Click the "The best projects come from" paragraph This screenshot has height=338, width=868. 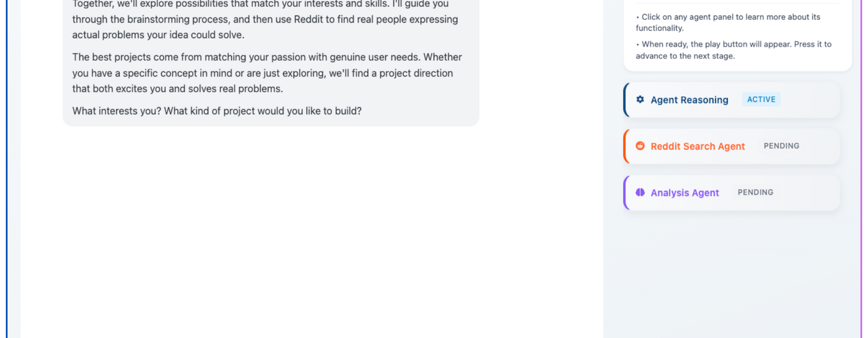click(267, 73)
